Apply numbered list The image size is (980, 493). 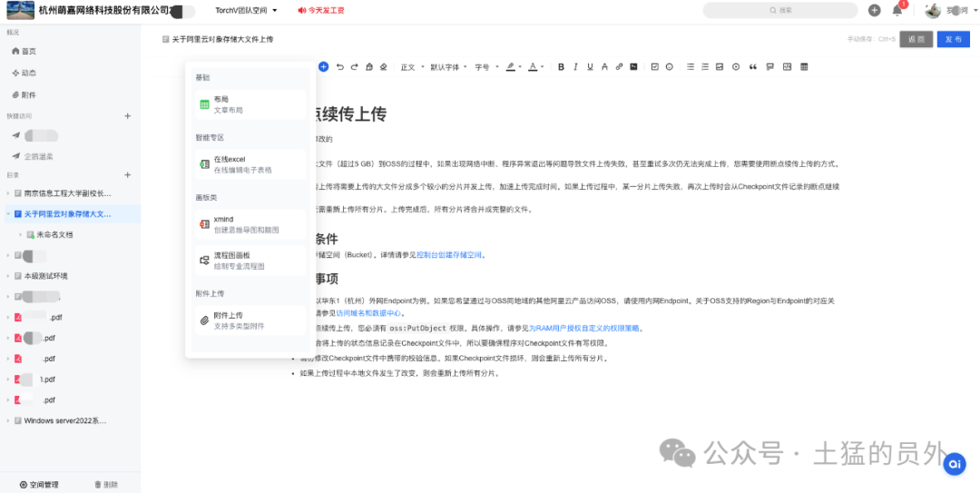click(705, 67)
